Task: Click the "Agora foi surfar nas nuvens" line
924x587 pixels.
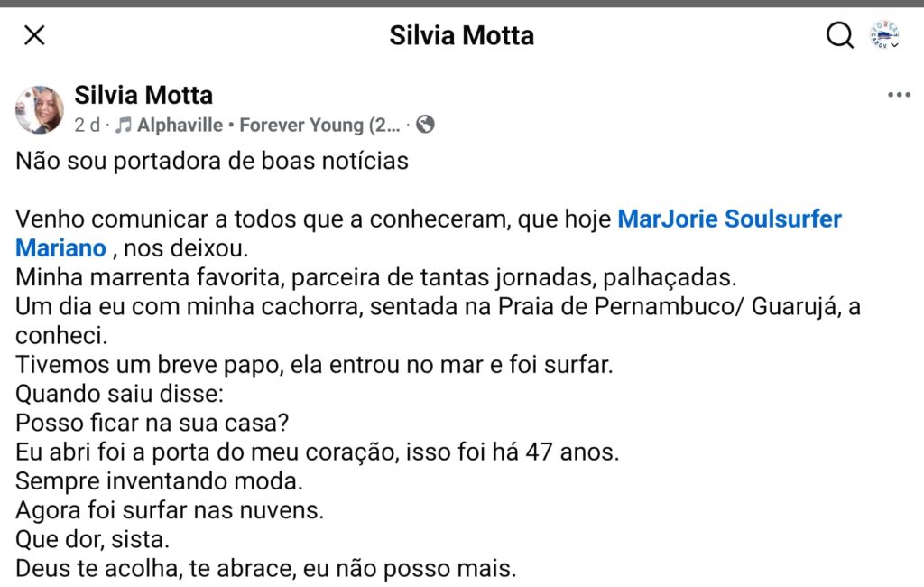Action: click(x=170, y=510)
